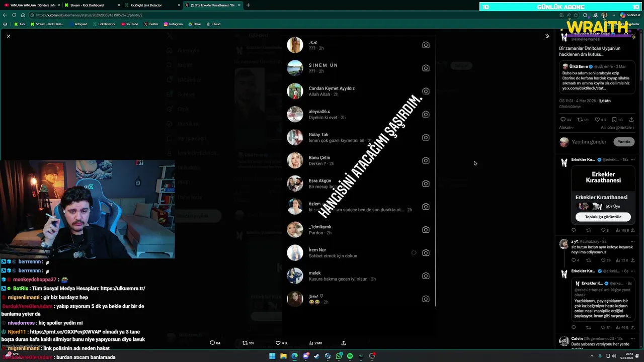Reply icon in side panel tweet with 84
The image size is (644, 362).
[x=563, y=120]
